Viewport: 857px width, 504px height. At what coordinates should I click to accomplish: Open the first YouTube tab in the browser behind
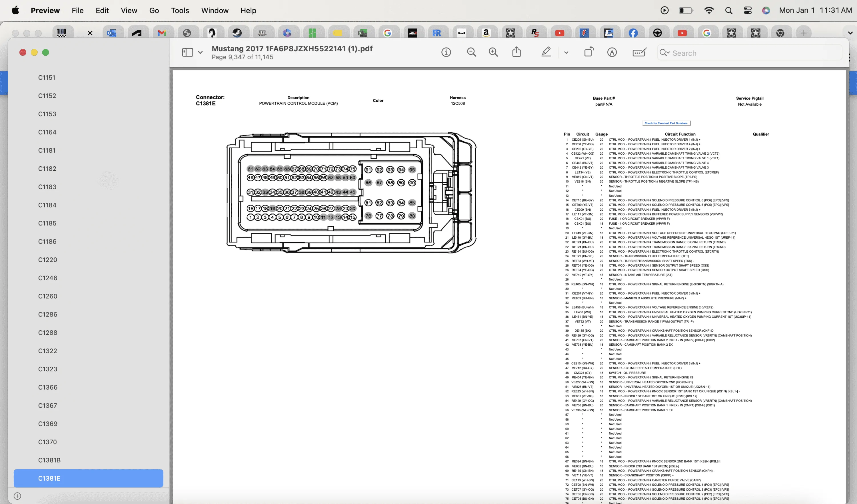[x=559, y=33]
